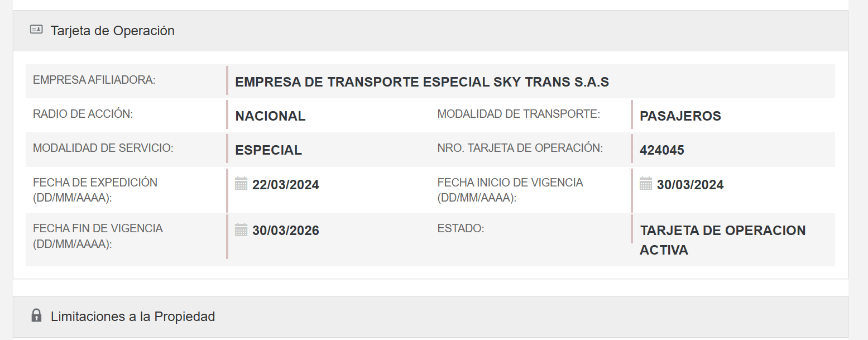This screenshot has height=340, width=868.
Task: Click the validity end date 30/03/2026
Action: [x=285, y=231]
